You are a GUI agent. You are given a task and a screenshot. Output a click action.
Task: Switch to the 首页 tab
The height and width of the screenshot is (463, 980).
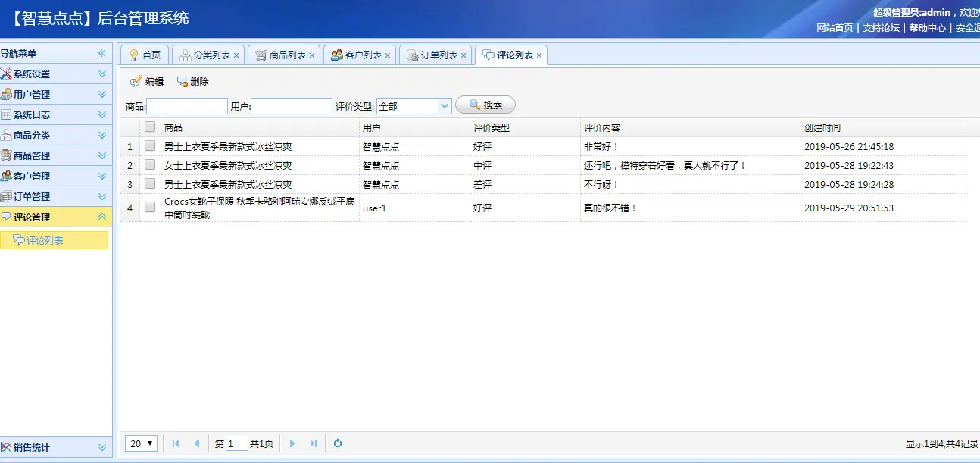(144, 55)
